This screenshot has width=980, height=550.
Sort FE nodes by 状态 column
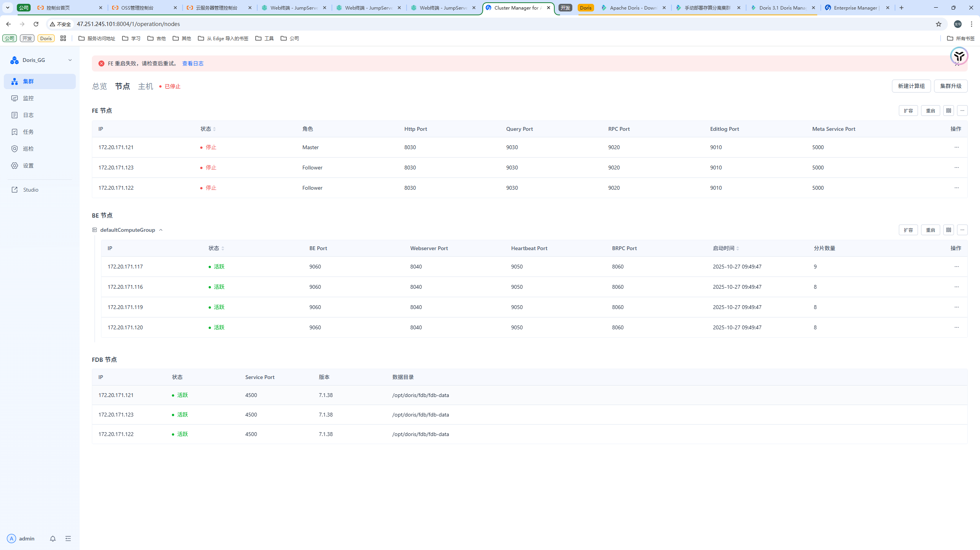click(214, 129)
